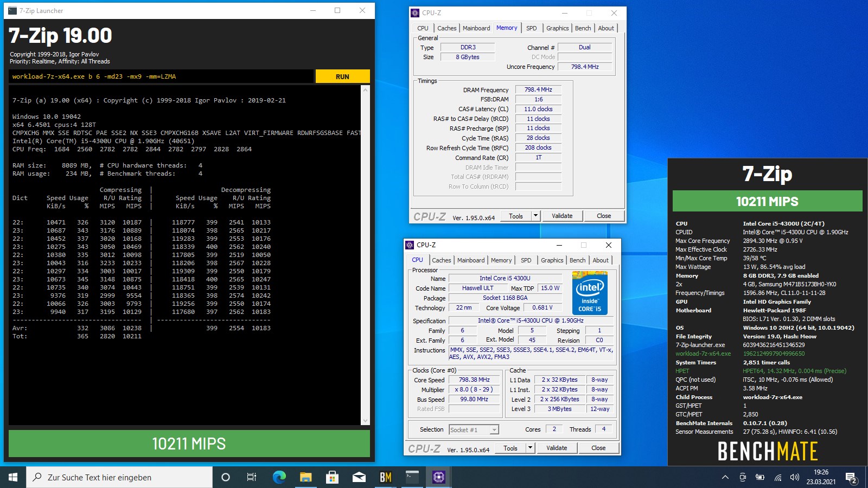868x488 pixels.
Task: Switch to Memory tab in lower CPU-Z window
Action: point(501,260)
